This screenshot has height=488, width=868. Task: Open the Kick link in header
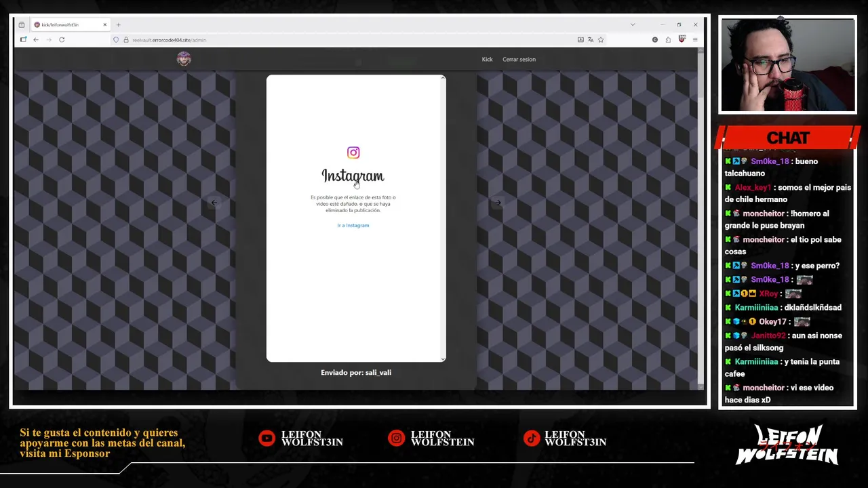click(487, 60)
